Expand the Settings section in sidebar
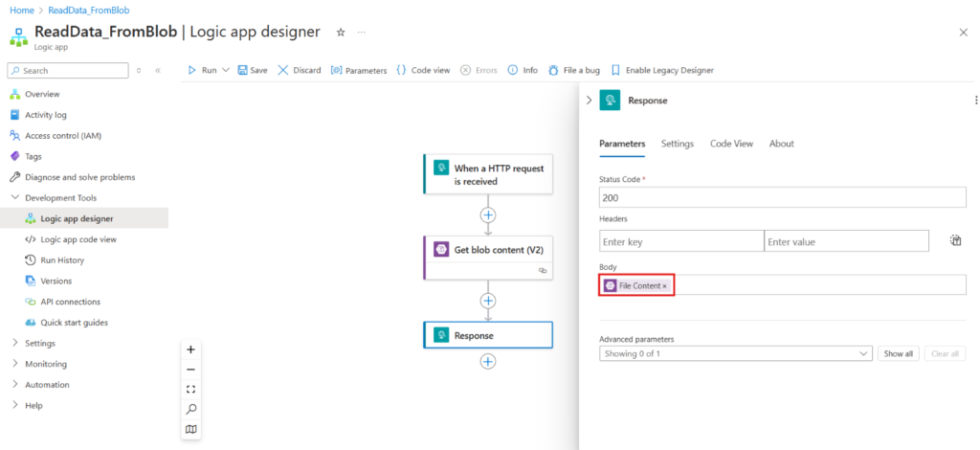 coord(15,343)
